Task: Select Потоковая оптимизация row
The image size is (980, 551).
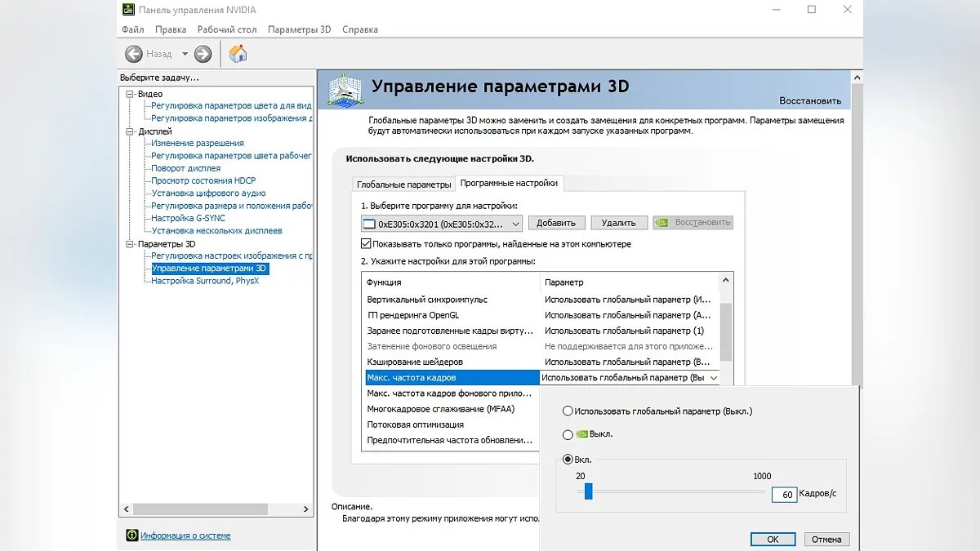Action: click(451, 424)
